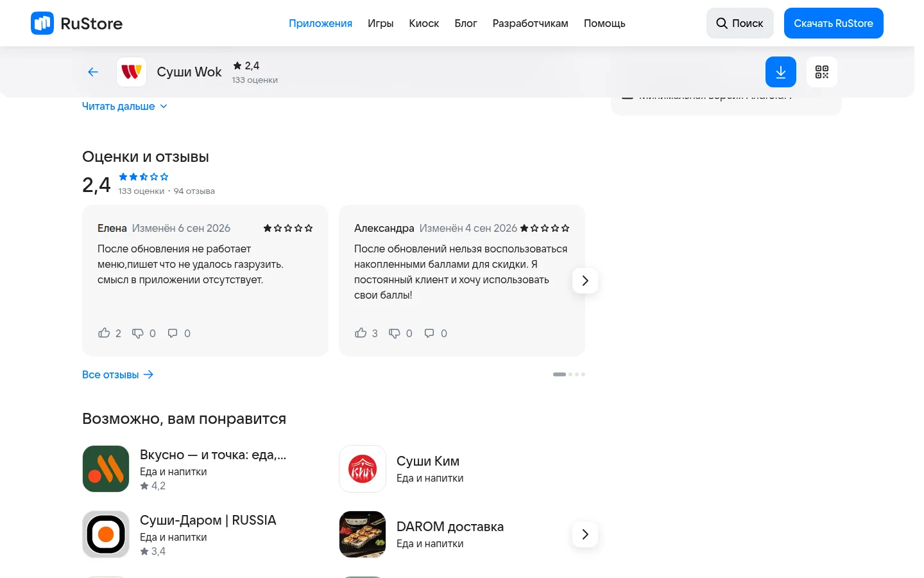
Task: Click the Поиск search button
Action: pyautogui.click(x=740, y=23)
